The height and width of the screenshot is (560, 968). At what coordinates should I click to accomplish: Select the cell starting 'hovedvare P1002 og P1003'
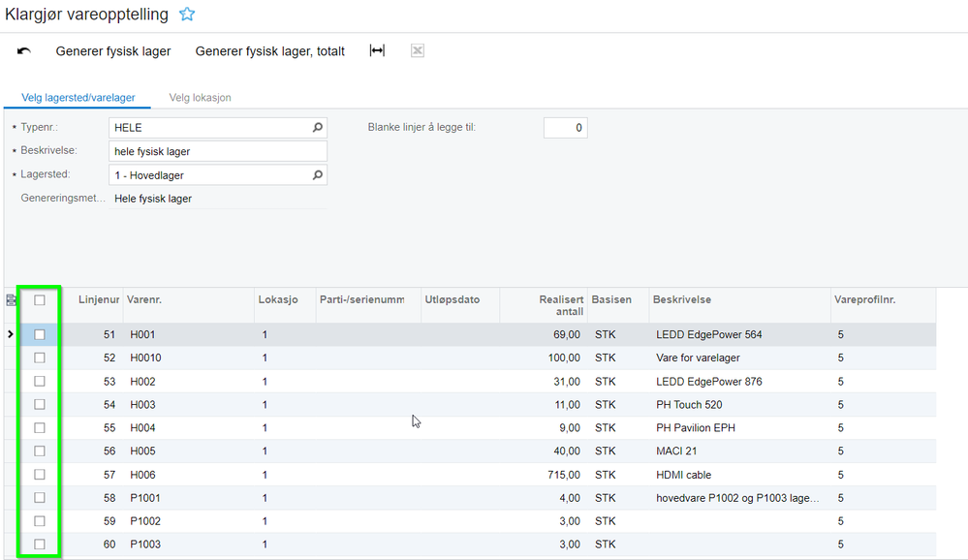click(737, 498)
